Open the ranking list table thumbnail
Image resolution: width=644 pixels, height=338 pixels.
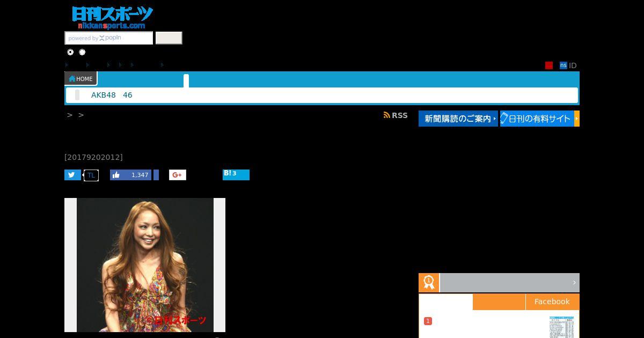[562, 327]
